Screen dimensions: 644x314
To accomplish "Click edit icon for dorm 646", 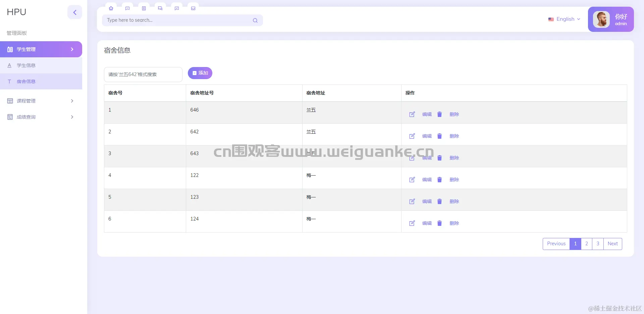I will pyautogui.click(x=412, y=114).
